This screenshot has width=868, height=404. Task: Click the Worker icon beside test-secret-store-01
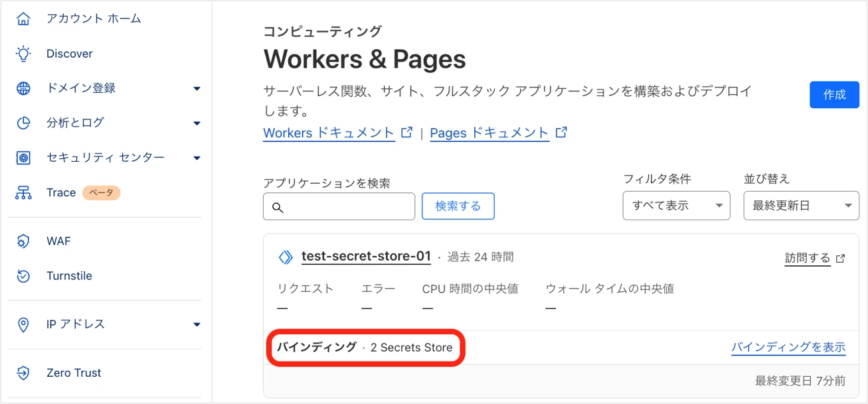tap(286, 257)
